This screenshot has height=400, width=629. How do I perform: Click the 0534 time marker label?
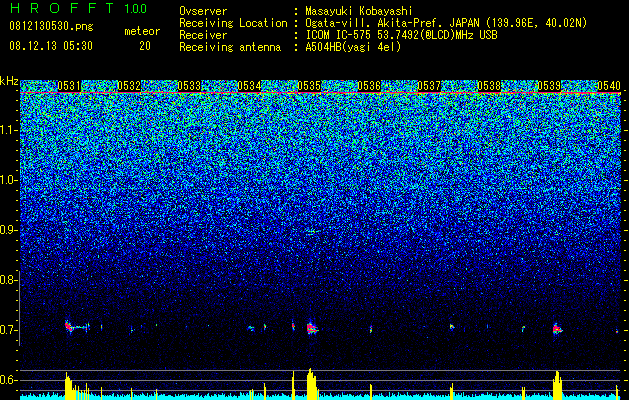(x=249, y=86)
